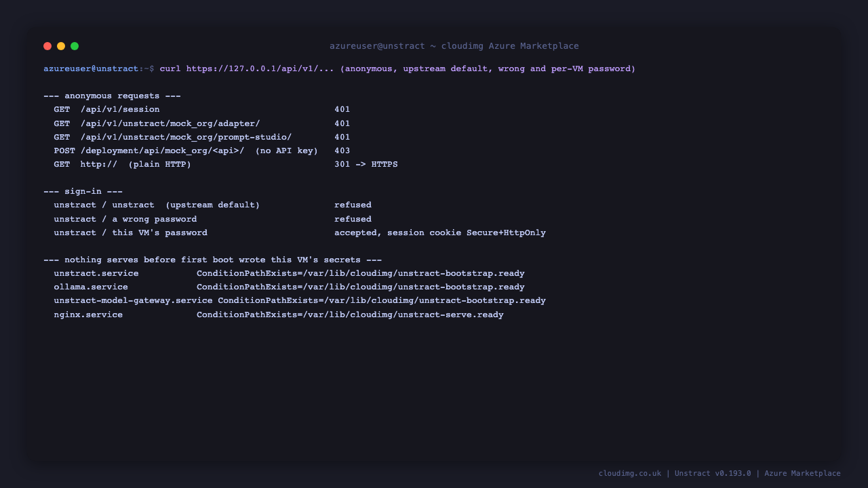
Task: Click the 'ollama.service' unit name
Action: (91, 287)
